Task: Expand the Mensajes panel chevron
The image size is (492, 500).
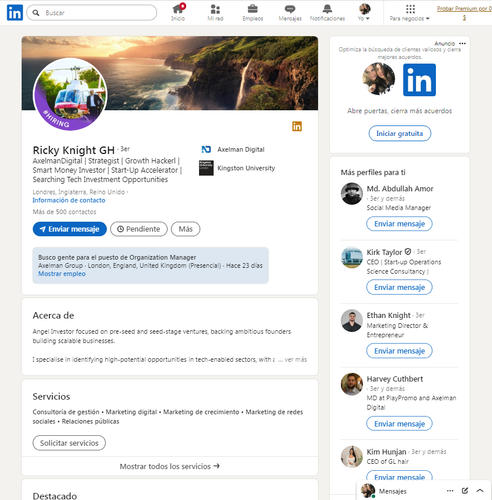Action: (480, 491)
